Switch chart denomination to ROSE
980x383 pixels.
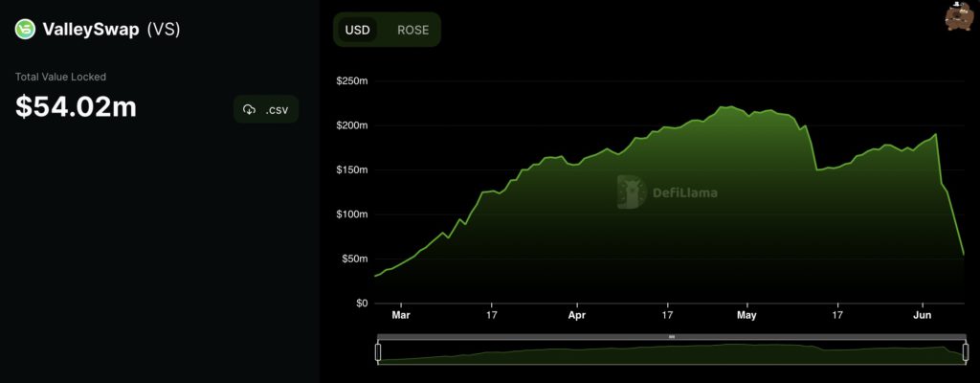412,30
